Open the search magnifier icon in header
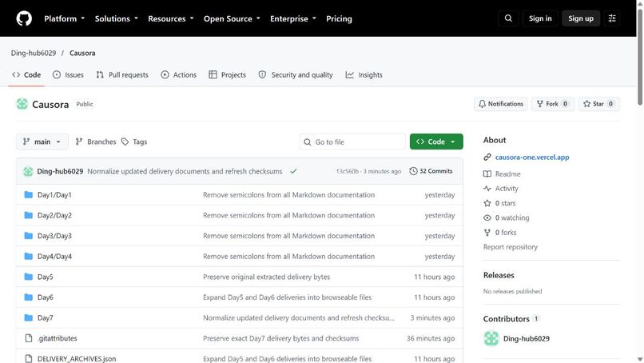Image resolution: width=644 pixels, height=363 pixels. [x=508, y=18]
